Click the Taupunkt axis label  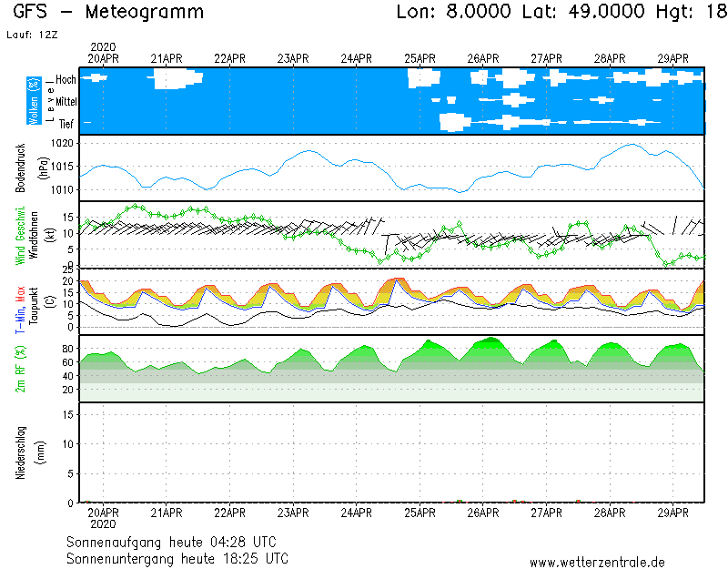point(34,306)
